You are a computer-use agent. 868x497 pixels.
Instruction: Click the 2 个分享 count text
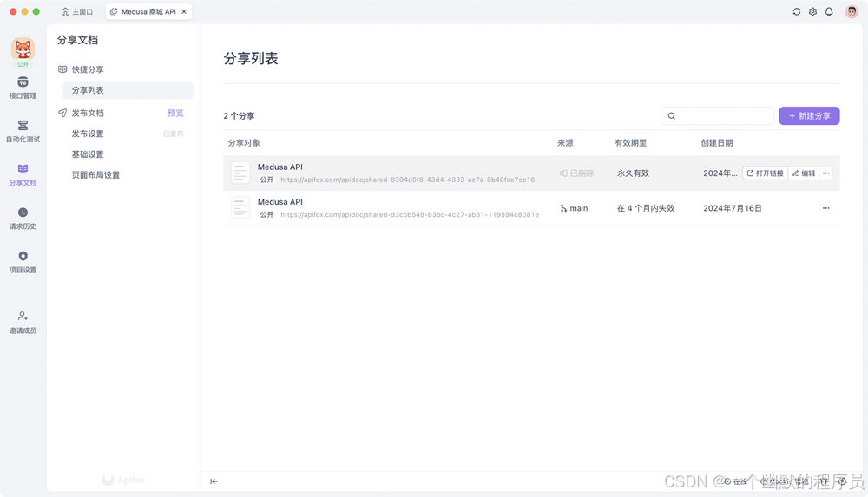(x=240, y=115)
